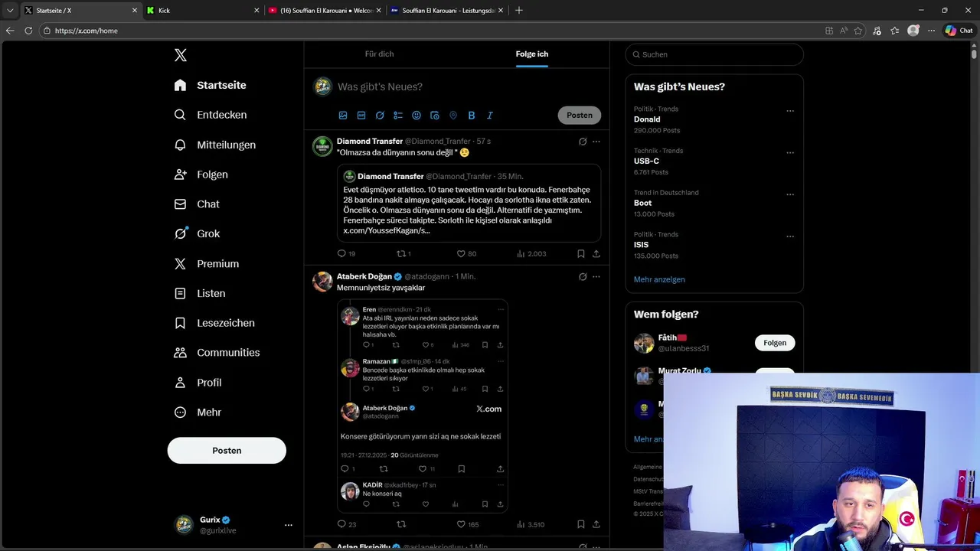Open the Kick browser tab
The height and width of the screenshot is (551, 980).
tap(203, 10)
